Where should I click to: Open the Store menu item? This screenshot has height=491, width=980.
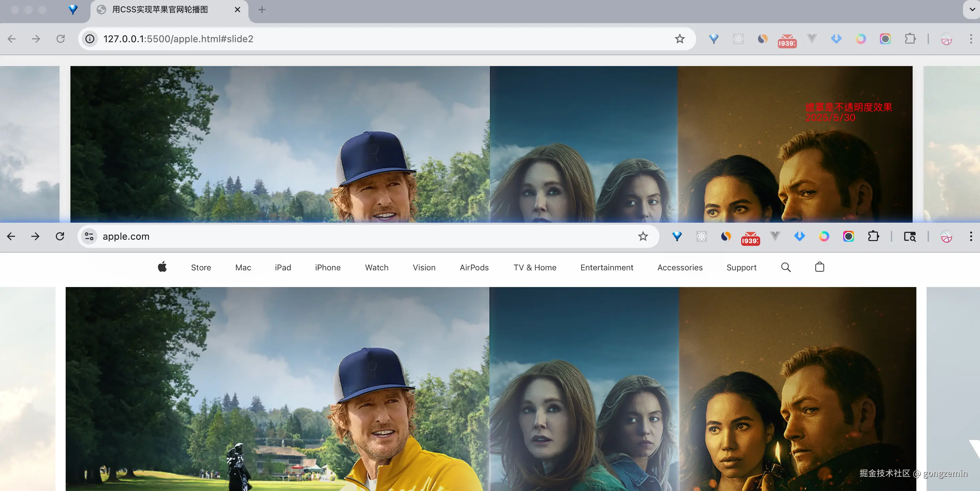pyautogui.click(x=201, y=268)
